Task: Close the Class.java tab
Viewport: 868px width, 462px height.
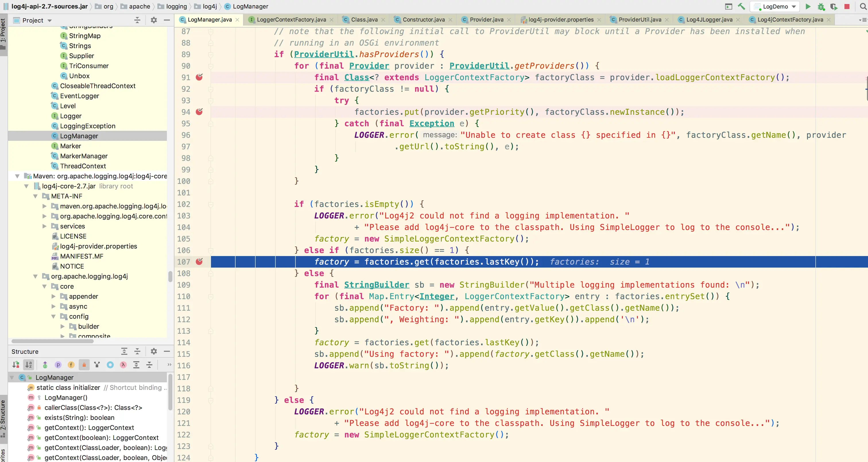Action: (383, 20)
